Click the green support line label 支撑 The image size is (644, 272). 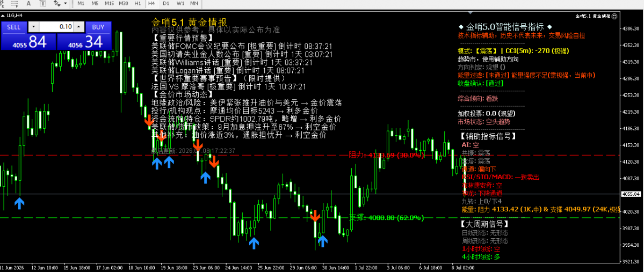tap(387, 217)
